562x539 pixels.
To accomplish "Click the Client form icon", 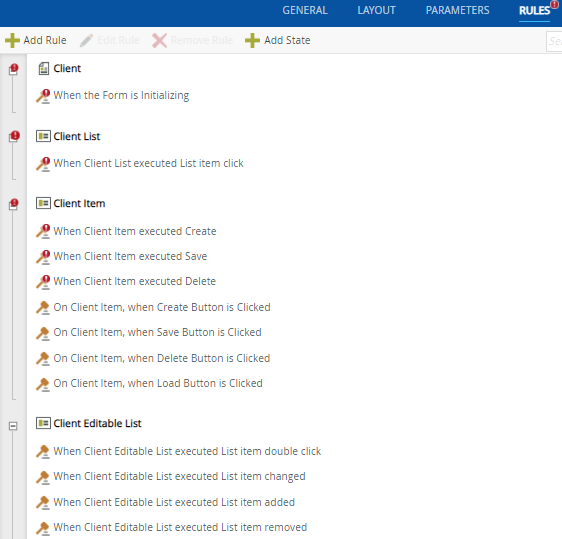I will (x=43, y=68).
